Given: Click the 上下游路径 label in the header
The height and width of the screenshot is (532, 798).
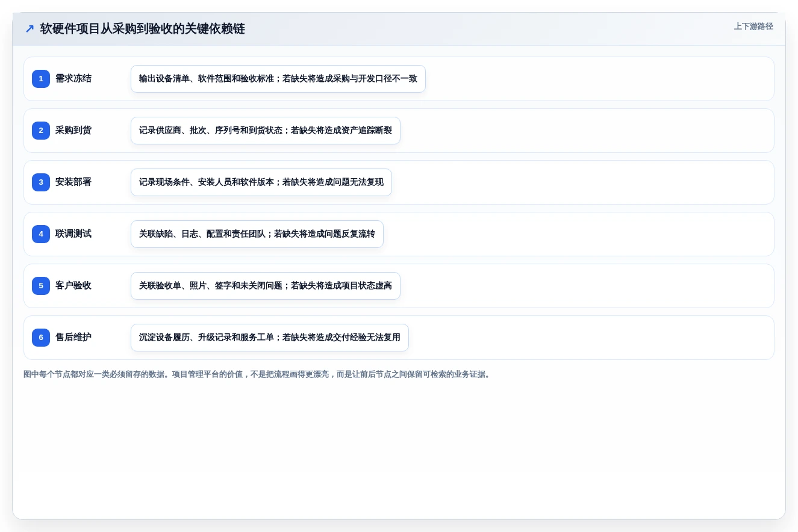Looking at the screenshot, I should click(x=753, y=26).
